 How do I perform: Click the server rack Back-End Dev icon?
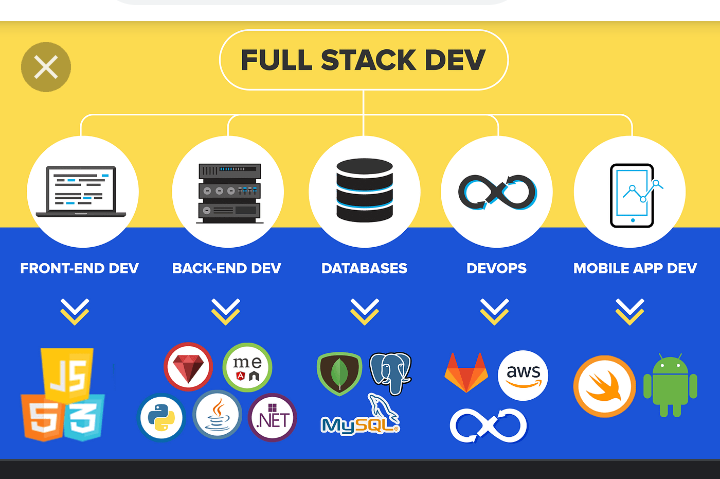228,192
